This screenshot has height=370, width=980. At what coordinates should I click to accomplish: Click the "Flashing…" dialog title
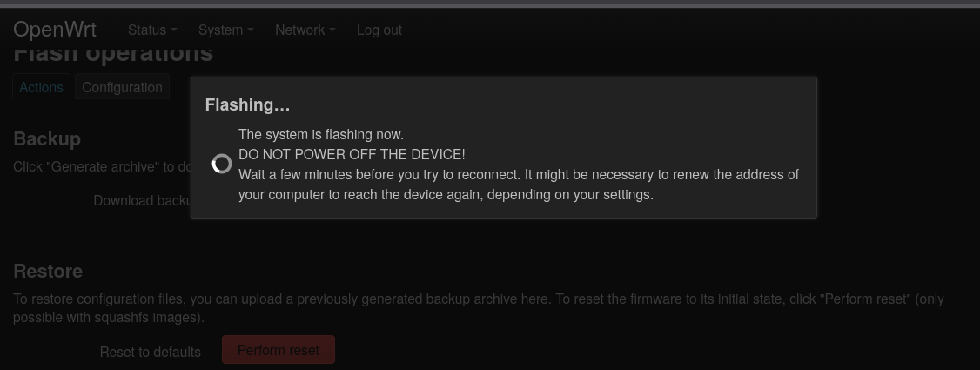click(247, 104)
